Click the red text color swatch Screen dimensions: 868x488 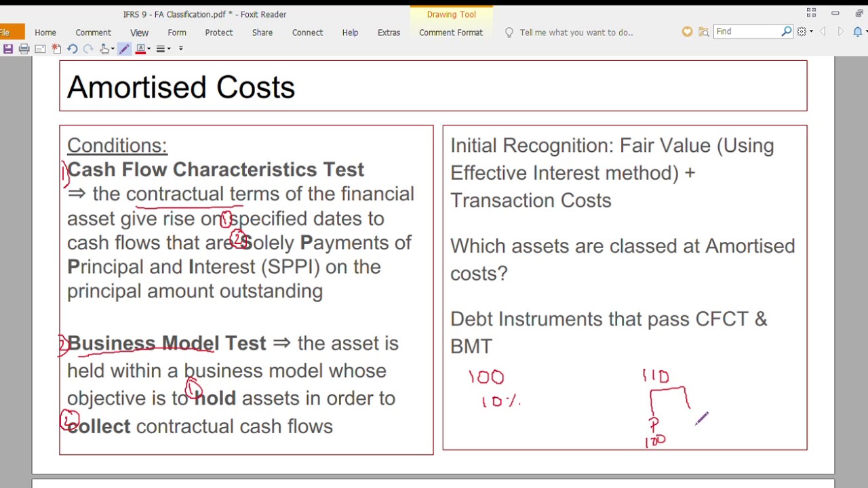point(140,49)
